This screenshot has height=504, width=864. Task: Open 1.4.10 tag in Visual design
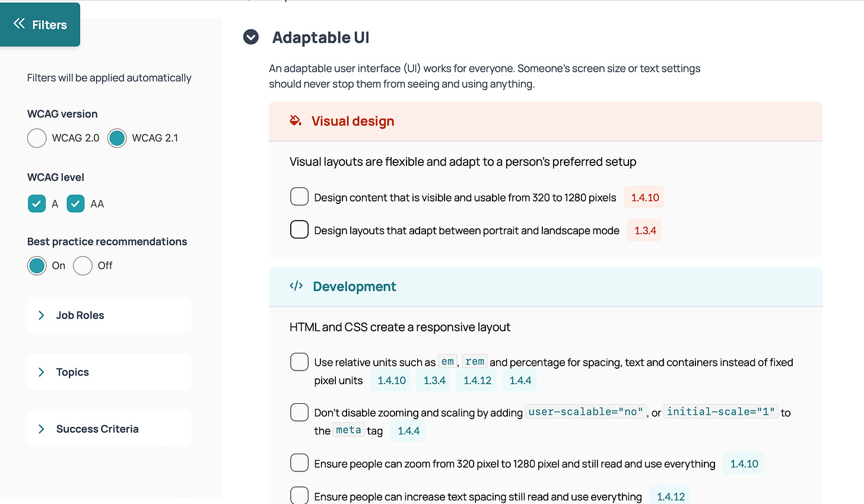point(644,197)
